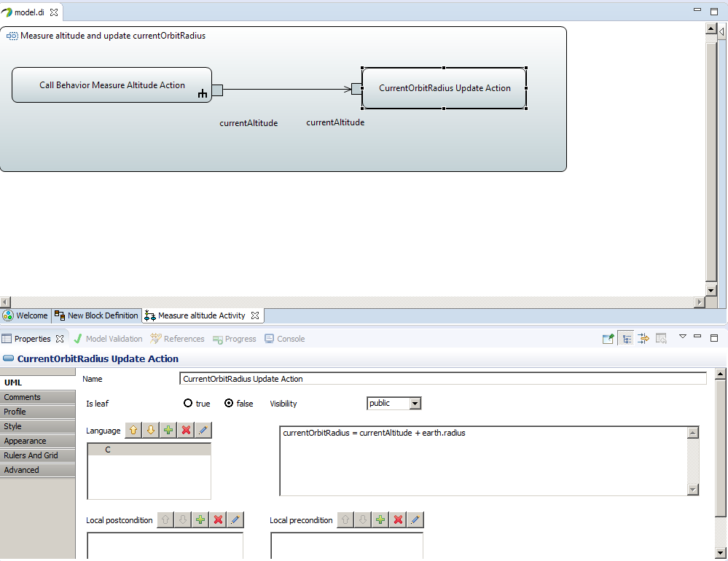This screenshot has height=561, width=728.
Task: Open the Visibility dropdown showing public
Action: (415, 403)
